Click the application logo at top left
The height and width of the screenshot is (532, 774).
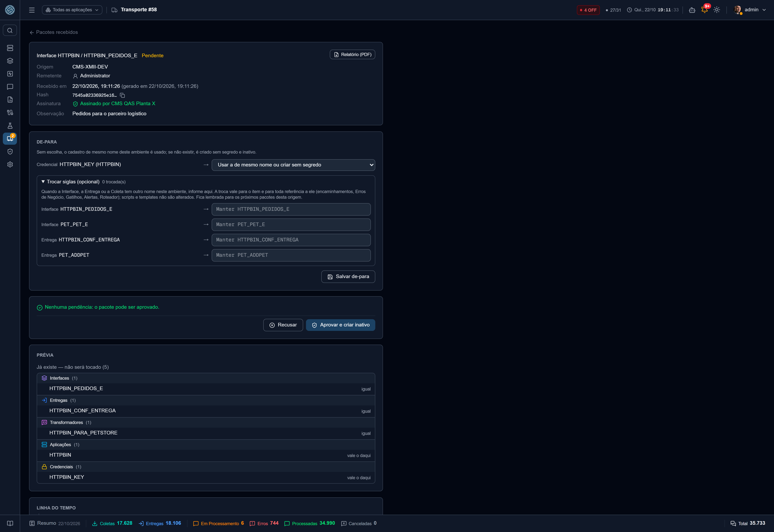pyautogui.click(x=10, y=10)
